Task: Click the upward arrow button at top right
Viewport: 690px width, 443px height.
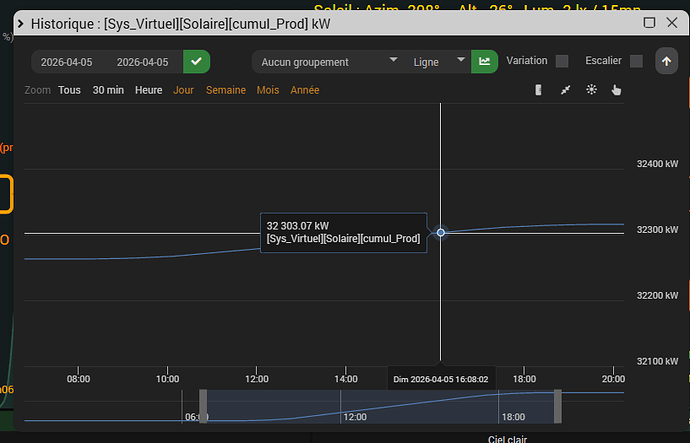Action: click(666, 61)
